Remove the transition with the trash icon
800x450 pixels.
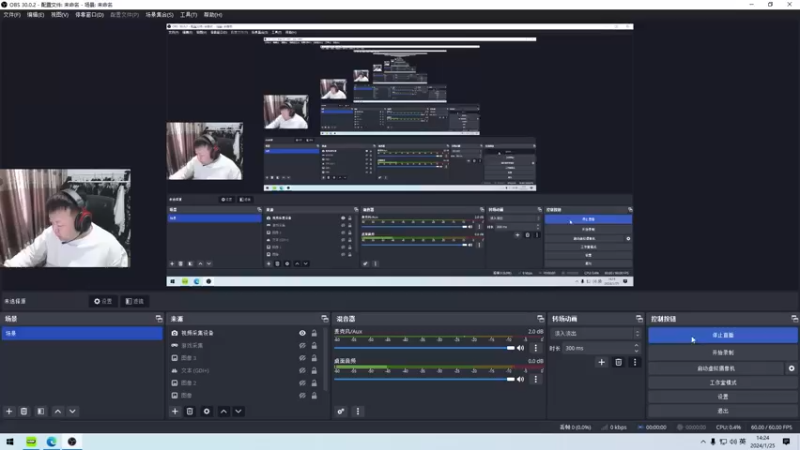[x=618, y=362]
